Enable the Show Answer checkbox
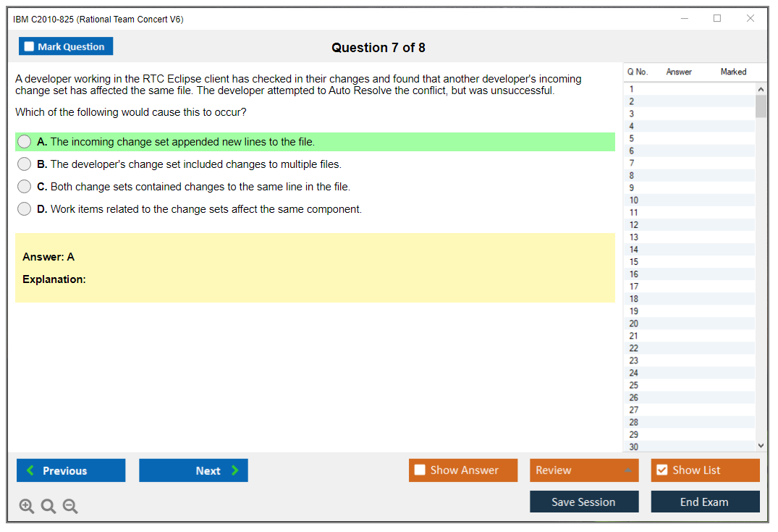Screen dimensions: 778x532 pos(420,470)
